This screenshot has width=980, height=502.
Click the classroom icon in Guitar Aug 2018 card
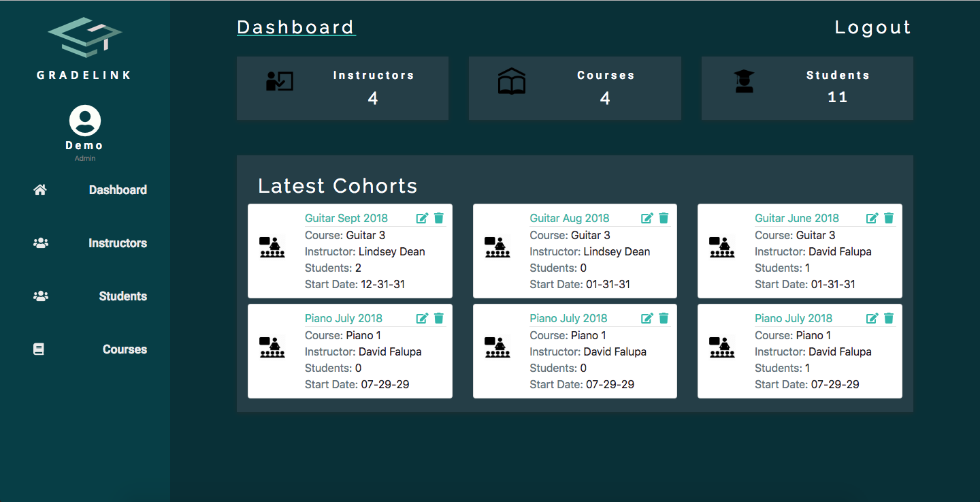(x=497, y=247)
